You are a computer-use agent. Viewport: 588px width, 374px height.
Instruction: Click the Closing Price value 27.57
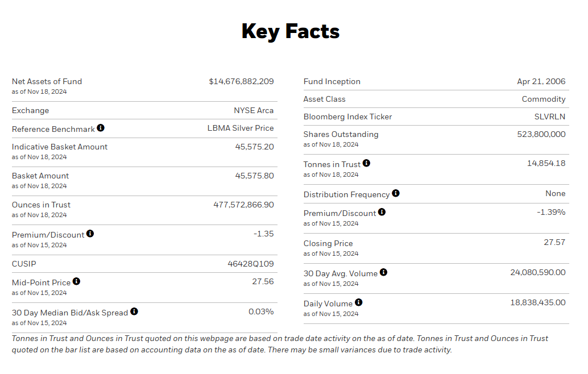pos(554,242)
